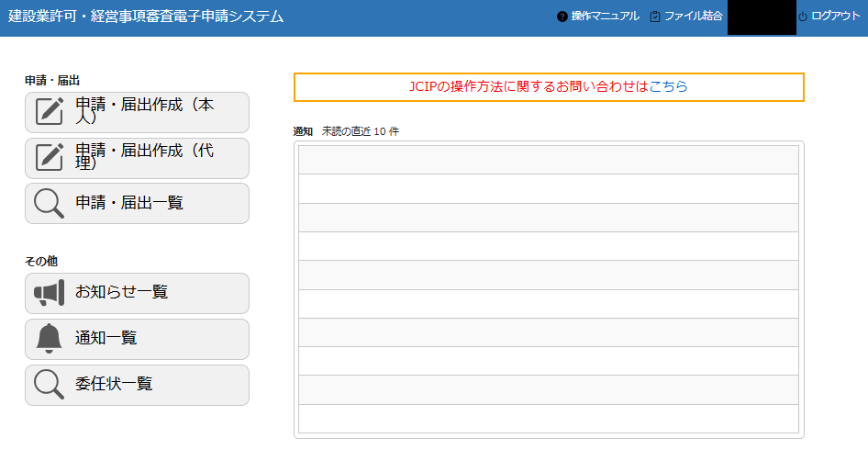Open the 操作マニュアル link
The image size is (868, 472).
pos(605,17)
